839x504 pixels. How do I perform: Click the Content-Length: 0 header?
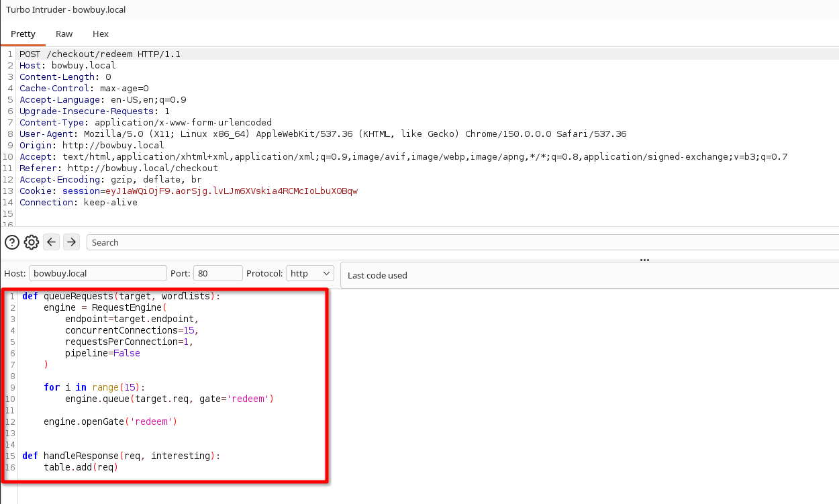[x=65, y=77]
